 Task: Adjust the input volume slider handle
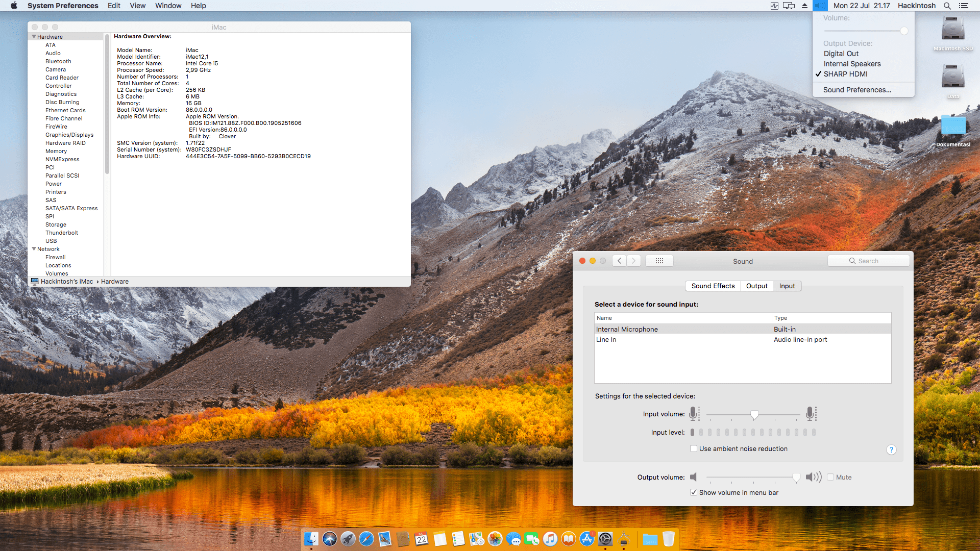click(754, 414)
